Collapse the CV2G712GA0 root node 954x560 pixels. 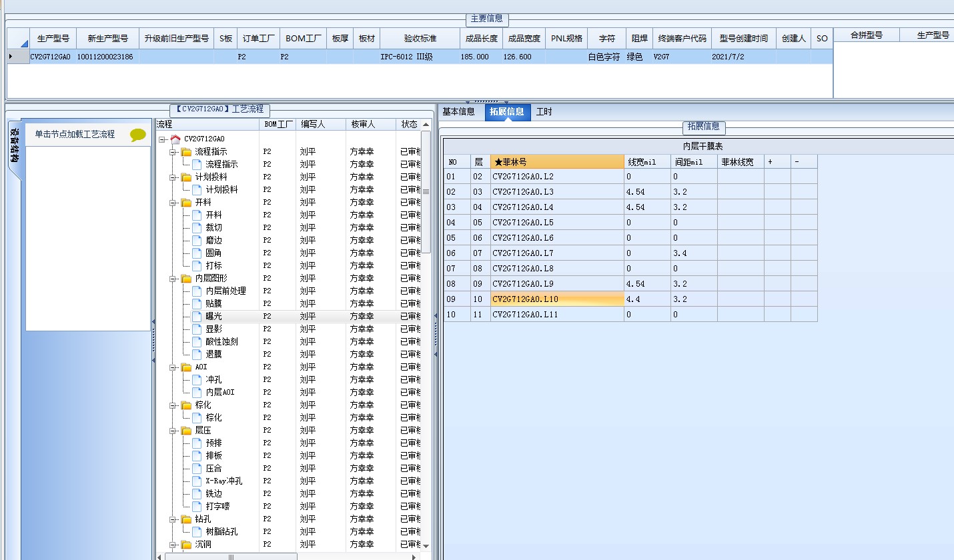click(162, 139)
